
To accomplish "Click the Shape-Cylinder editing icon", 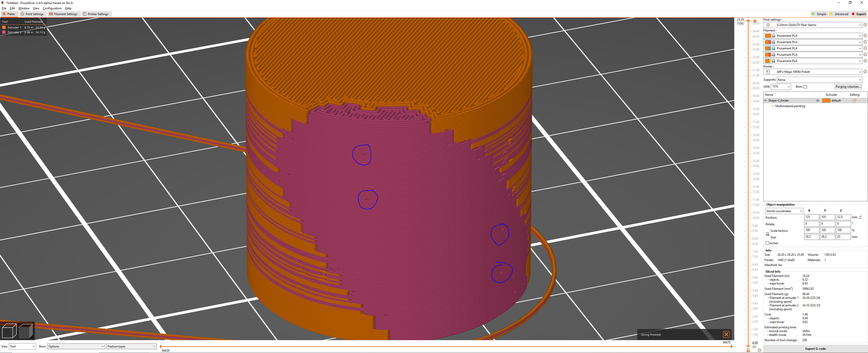I will [x=854, y=101].
